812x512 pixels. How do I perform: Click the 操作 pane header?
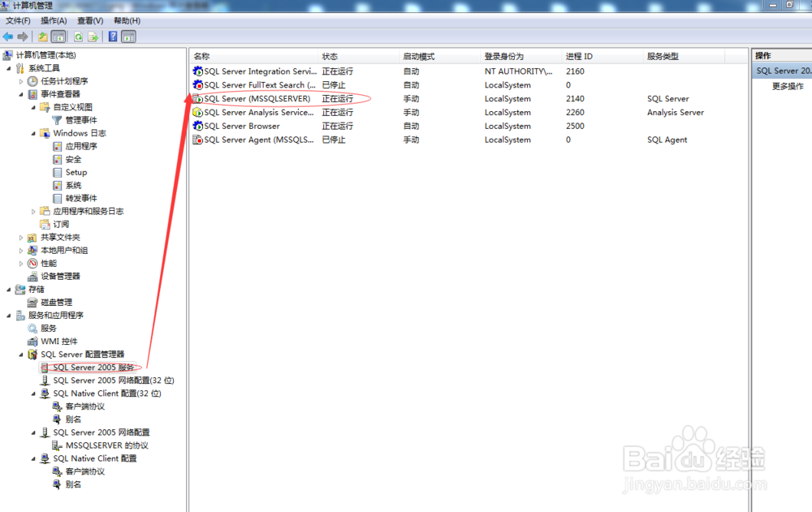point(782,56)
